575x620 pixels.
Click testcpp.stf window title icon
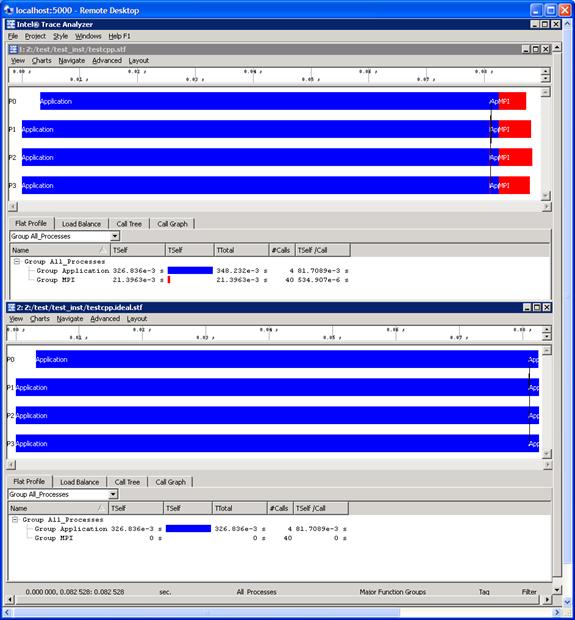[x=13, y=49]
